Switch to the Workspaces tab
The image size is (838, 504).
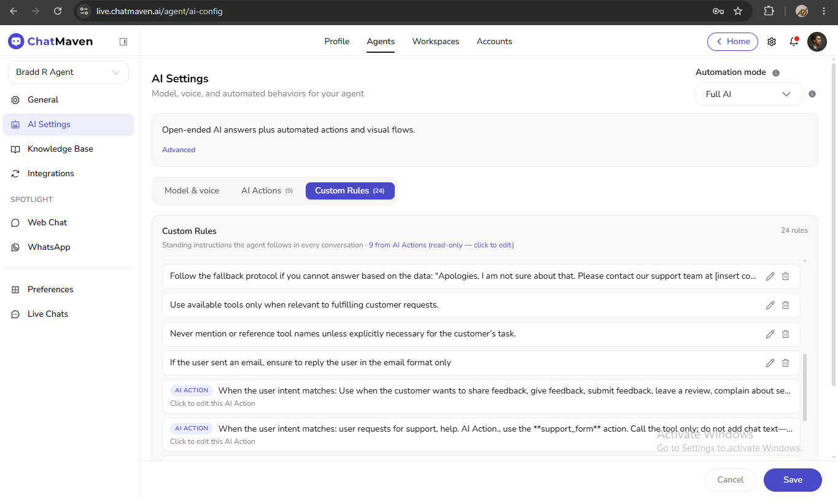436,41
